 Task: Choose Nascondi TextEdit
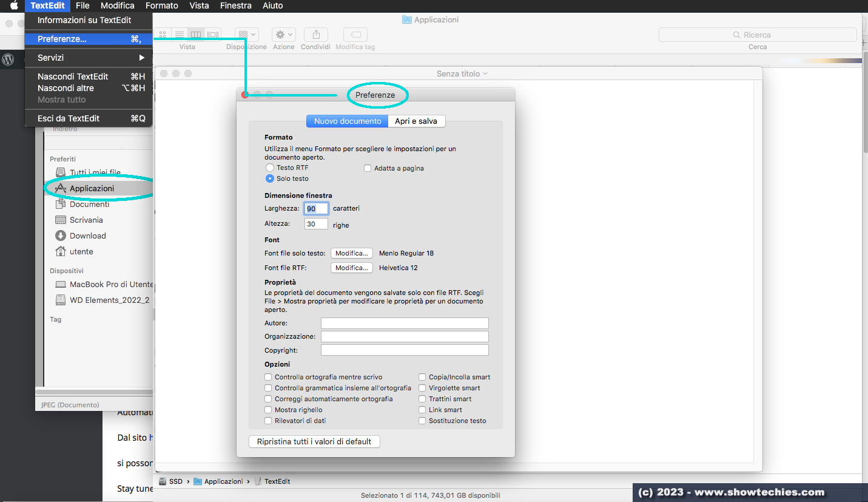click(89, 76)
